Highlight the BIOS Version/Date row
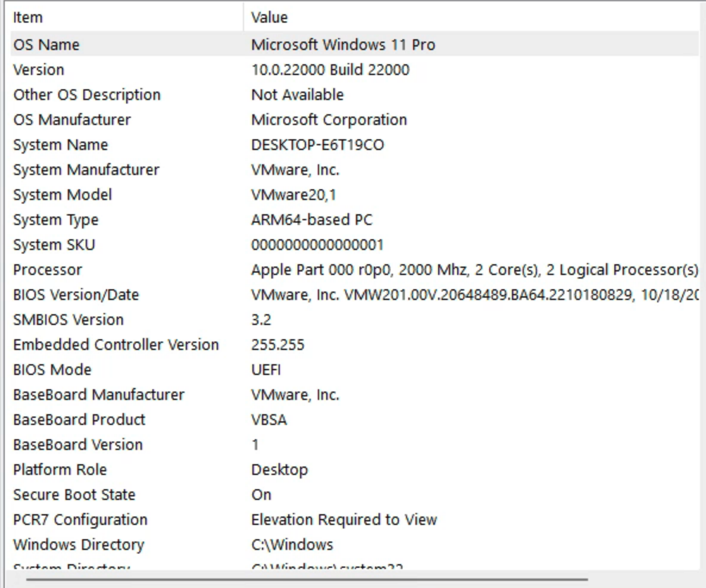Screen dimensions: 706x588 (76, 295)
